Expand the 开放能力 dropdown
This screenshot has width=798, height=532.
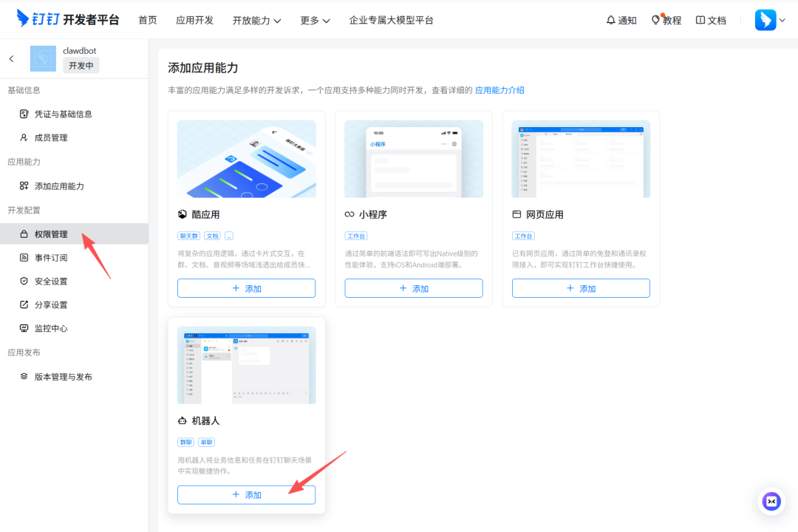[256, 21]
